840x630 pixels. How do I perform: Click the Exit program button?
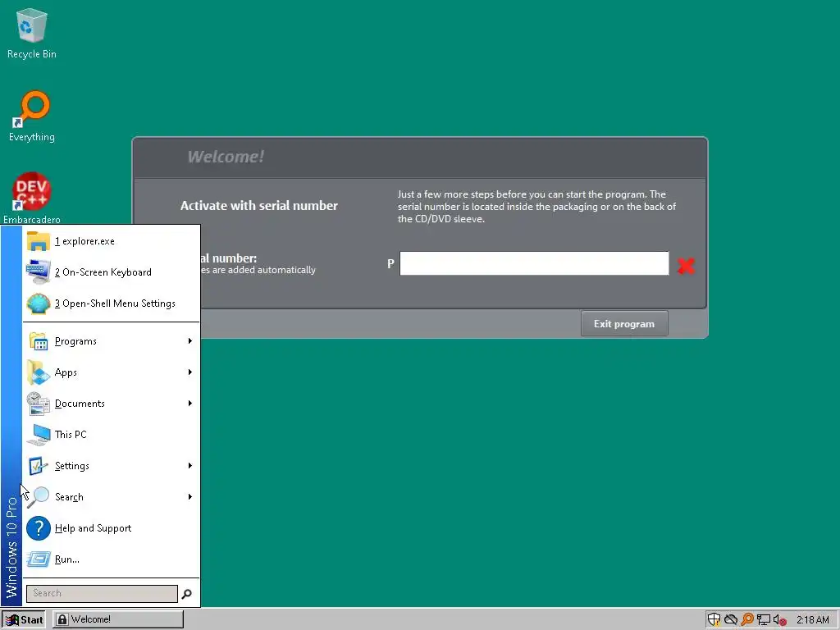click(624, 323)
